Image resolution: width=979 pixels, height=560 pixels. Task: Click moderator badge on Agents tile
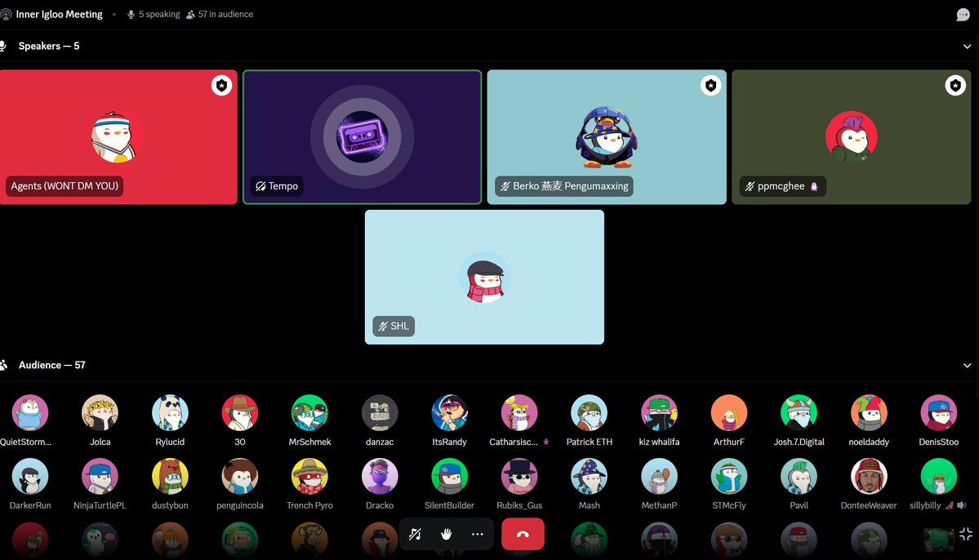pyautogui.click(x=221, y=85)
